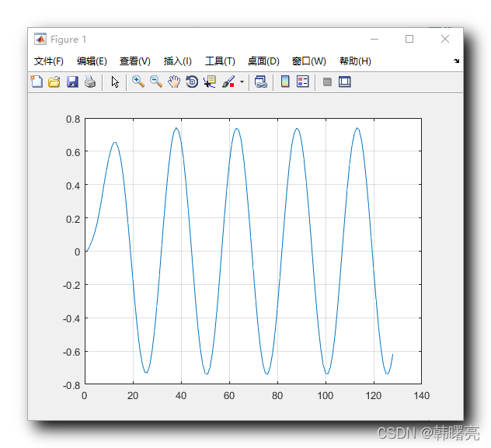The image size is (491, 448).
Task: Select the Data Cursor tool
Action: [x=210, y=82]
